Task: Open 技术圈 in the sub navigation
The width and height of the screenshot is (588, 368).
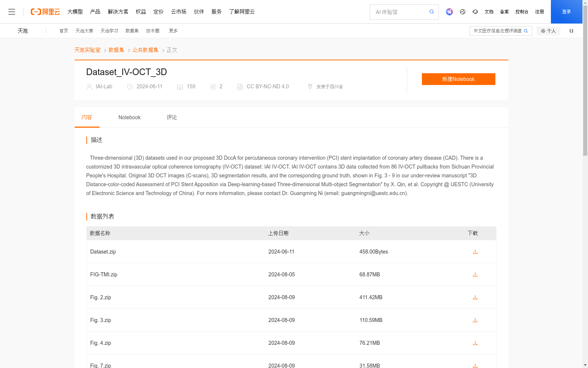Action: [153, 31]
